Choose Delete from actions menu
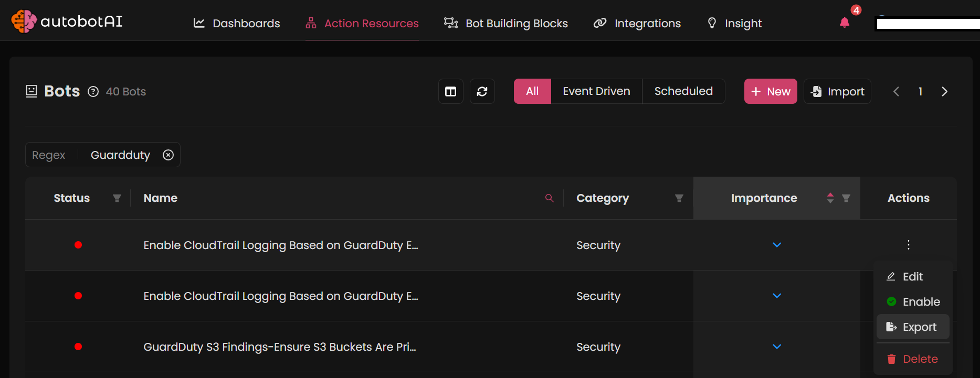The image size is (980, 378). click(913, 359)
